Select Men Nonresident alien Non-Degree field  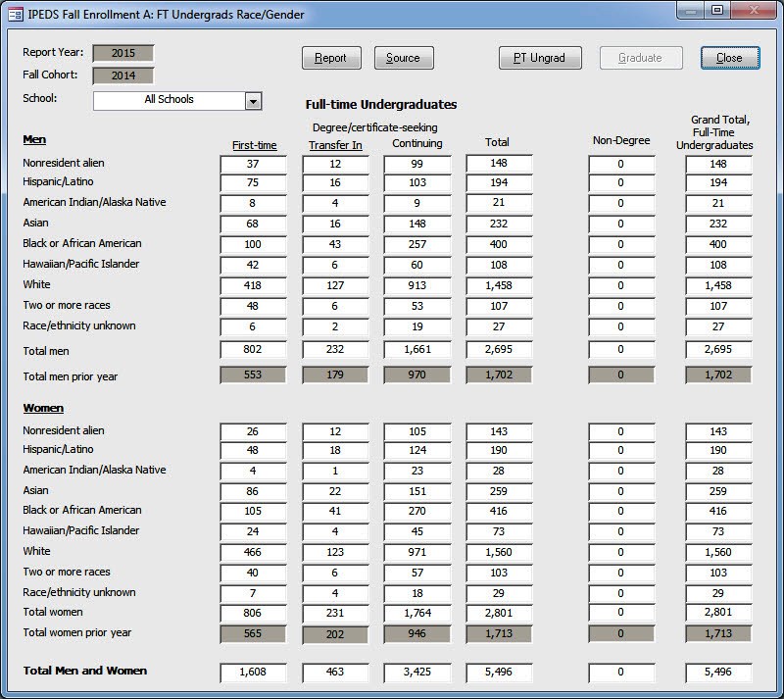point(621,164)
